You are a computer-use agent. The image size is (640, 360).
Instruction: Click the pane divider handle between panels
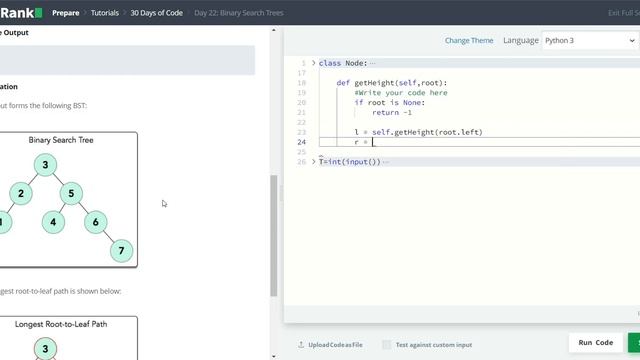coord(281,193)
